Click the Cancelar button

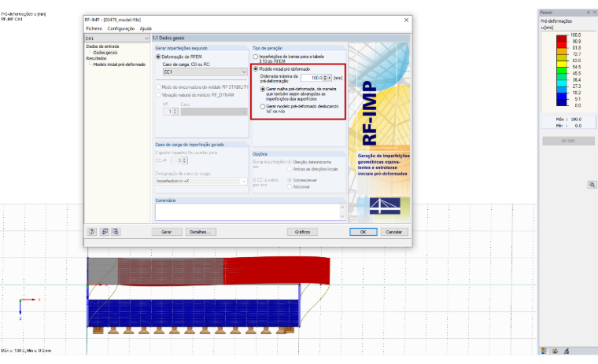tap(394, 232)
